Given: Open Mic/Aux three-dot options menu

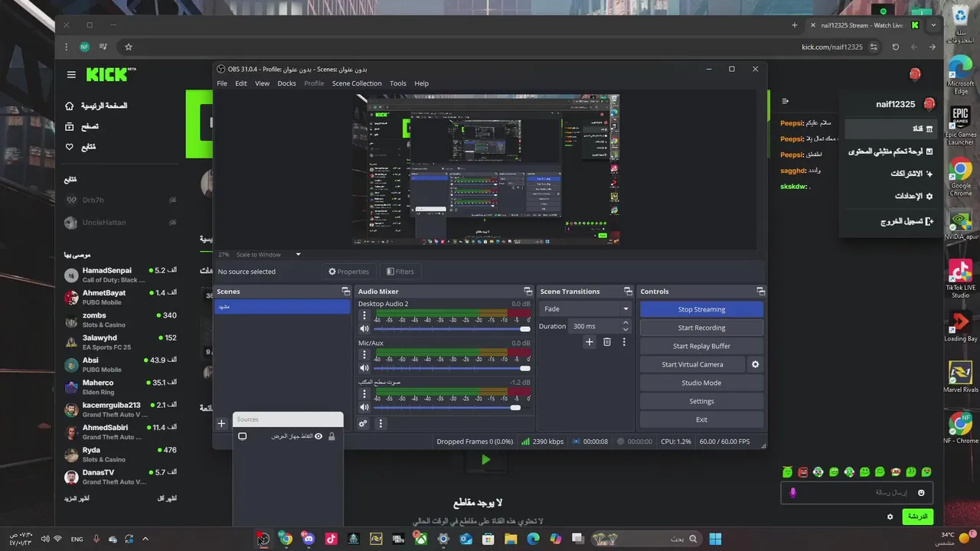Looking at the screenshot, I should 364,355.
